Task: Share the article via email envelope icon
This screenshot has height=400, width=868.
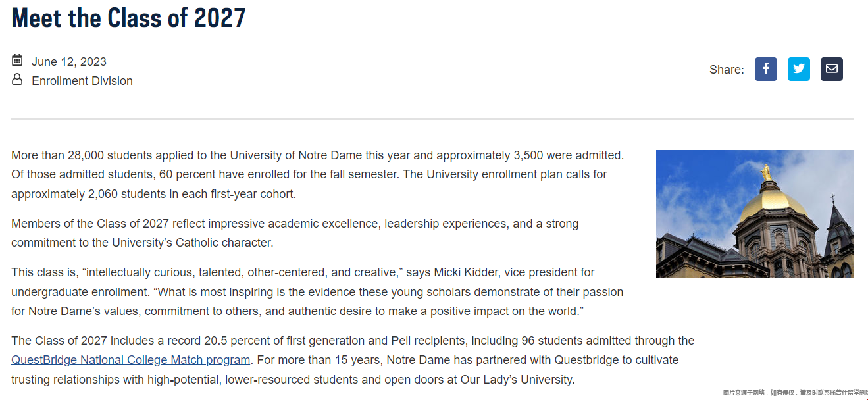Action: 831,69
